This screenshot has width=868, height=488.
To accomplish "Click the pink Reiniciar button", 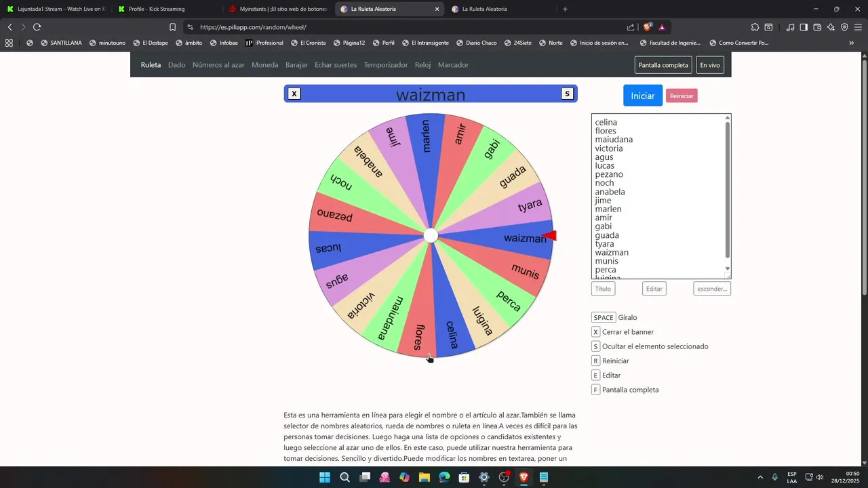I will (x=682, y=96).
